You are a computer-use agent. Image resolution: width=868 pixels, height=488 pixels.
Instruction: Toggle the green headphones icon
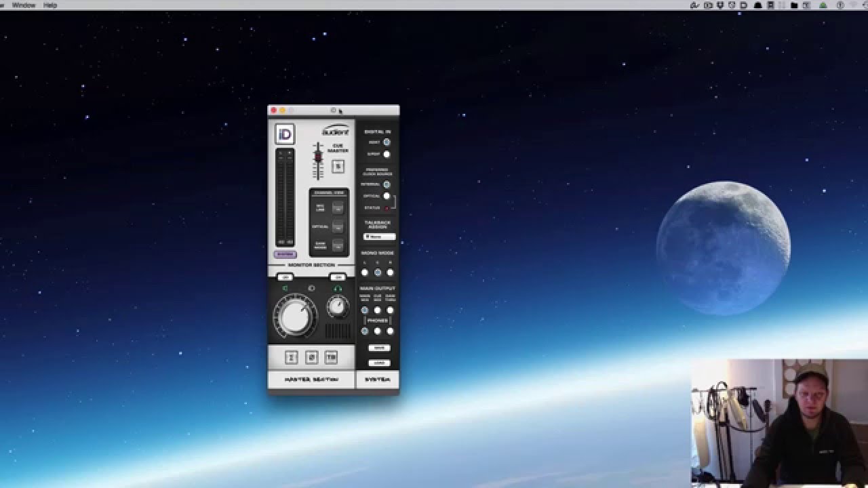(x=338, y=289)
